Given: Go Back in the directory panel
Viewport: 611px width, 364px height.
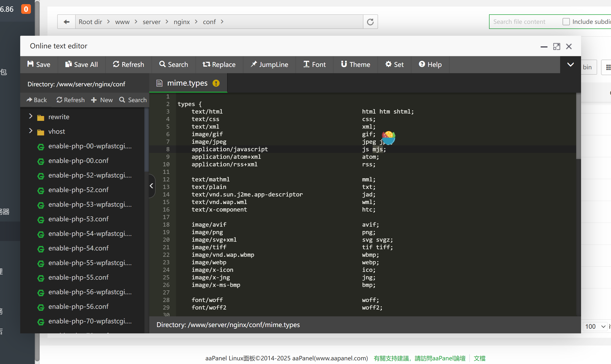Looking at the screenshot, I should pos(36,100).
